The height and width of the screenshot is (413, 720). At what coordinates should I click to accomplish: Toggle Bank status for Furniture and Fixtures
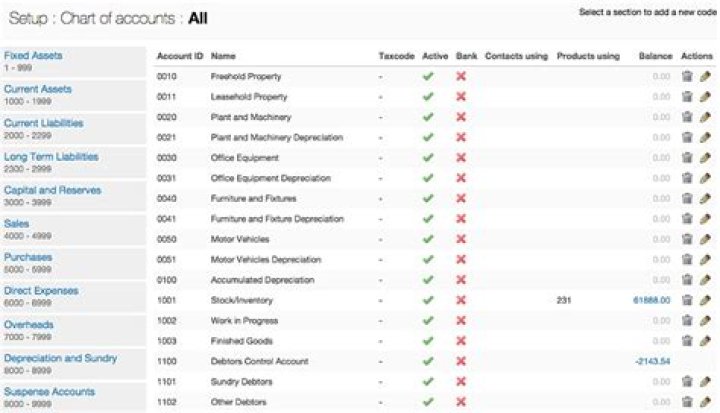(x=461, y=198)
